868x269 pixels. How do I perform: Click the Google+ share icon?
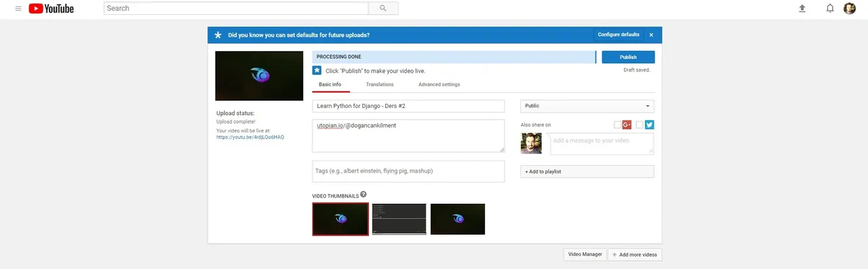(x=627, y=124)
